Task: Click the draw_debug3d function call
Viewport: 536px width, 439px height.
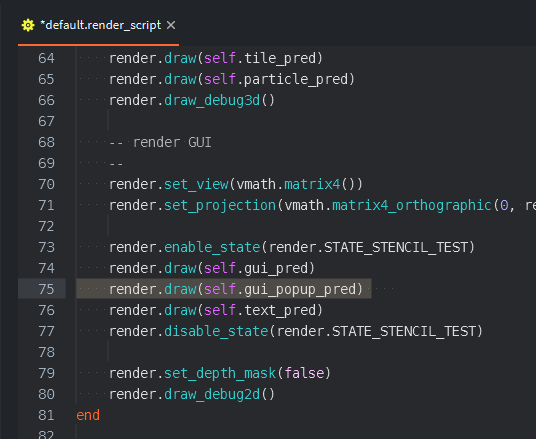Action: (x=212, y=100)
